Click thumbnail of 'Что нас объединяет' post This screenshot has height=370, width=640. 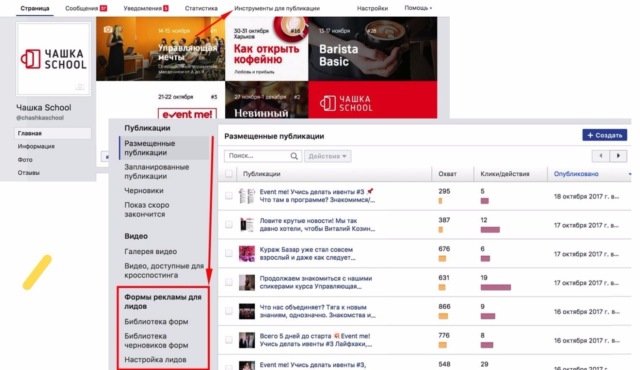pyautogui.click(x=247, y=312)
